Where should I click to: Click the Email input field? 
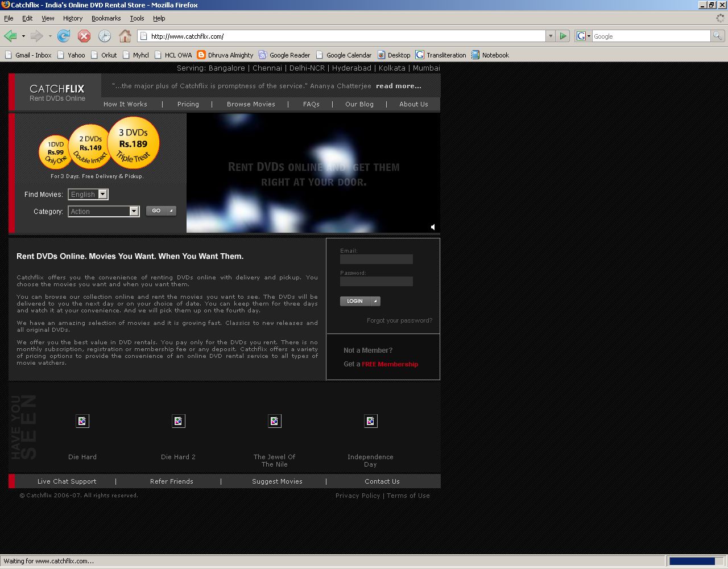[377, 259]
